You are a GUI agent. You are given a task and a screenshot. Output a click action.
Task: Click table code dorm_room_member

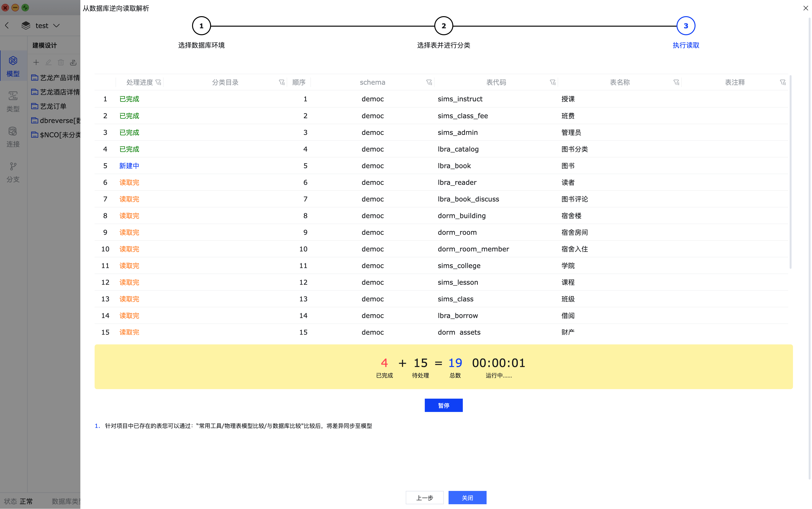(x=473, y=249)
